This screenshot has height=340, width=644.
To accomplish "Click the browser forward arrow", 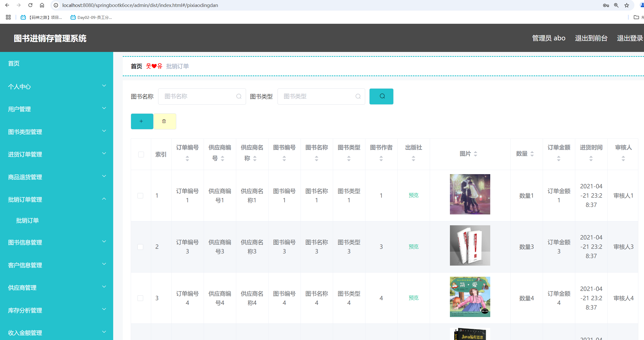I will point(19,5).
